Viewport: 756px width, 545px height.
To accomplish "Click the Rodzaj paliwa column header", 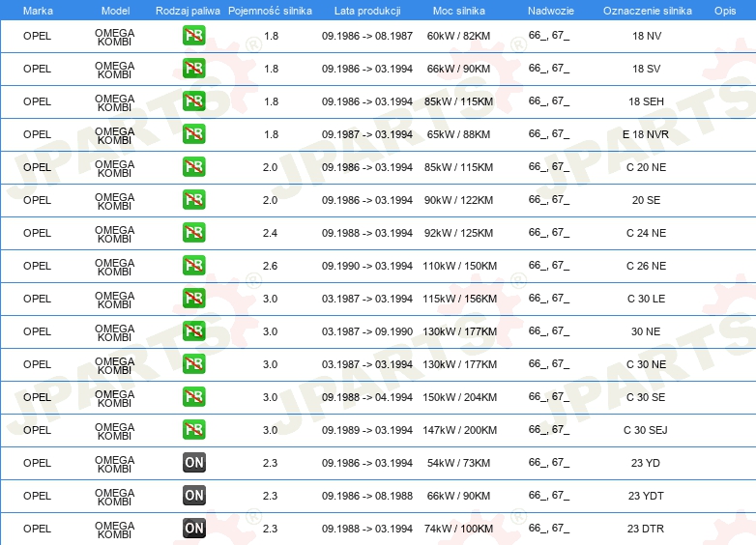I will click(188, 11).
